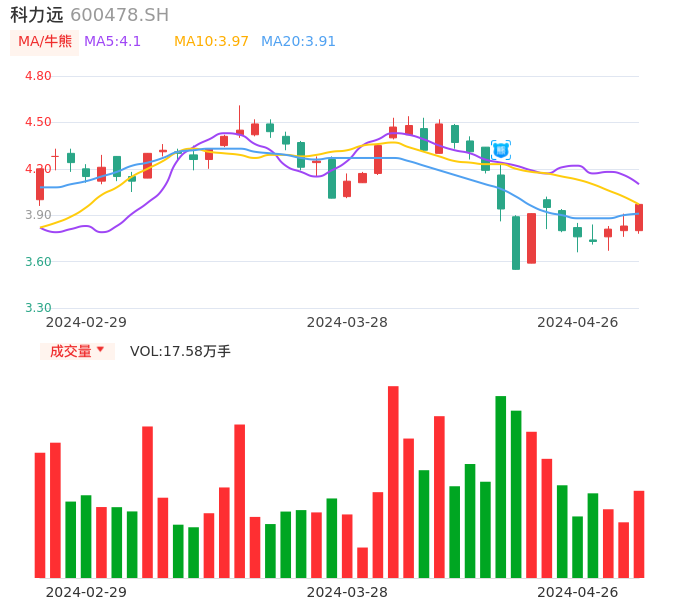This screenshot has width=686, height=606.
Task: Toggle the yellow MA10:3.97 legend
Action: click(x=211, y=42)
